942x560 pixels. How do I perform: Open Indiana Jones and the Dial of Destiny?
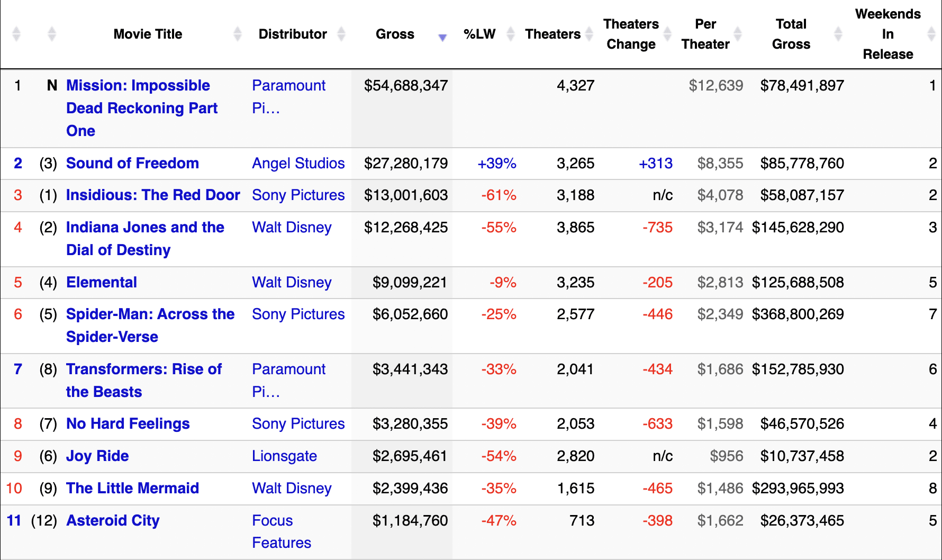click(x=145, y=239)
